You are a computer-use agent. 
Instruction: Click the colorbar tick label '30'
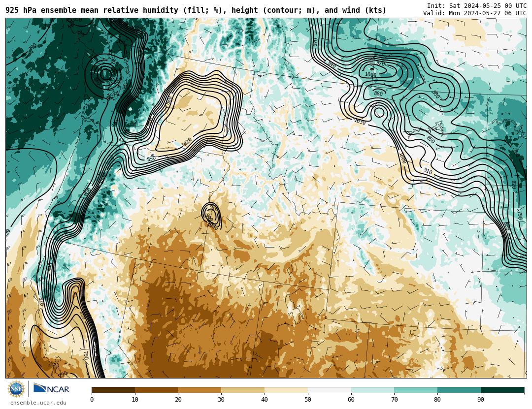pyautogui.click(x=221, y=400)
